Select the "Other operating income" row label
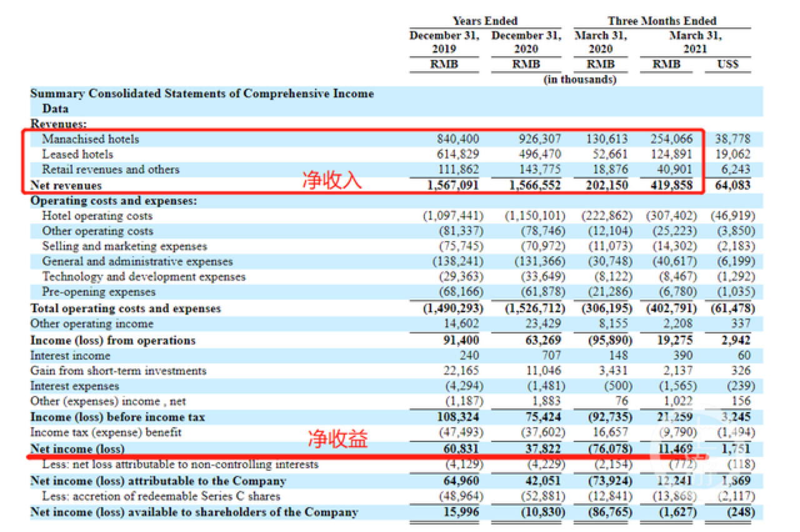Screen dimensions: 800x532 click(92, 323)
